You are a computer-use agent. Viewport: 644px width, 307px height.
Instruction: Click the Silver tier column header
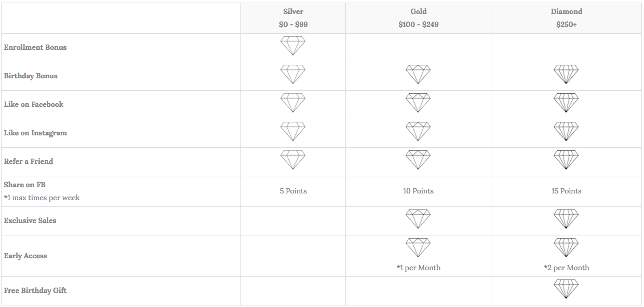click(293, 18)
